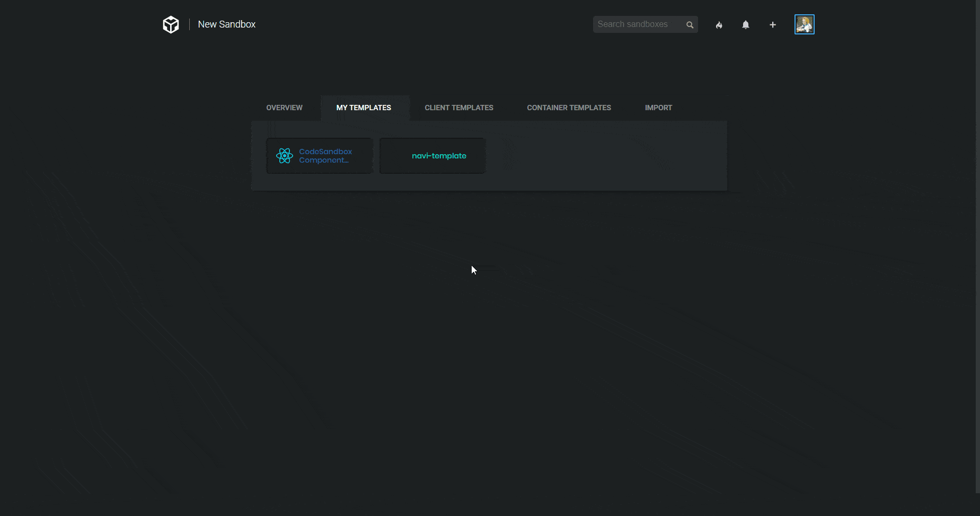Click the React icon on the Component template
The width and height of the screenshot is (980, 516).
click(x=285, y=155)
